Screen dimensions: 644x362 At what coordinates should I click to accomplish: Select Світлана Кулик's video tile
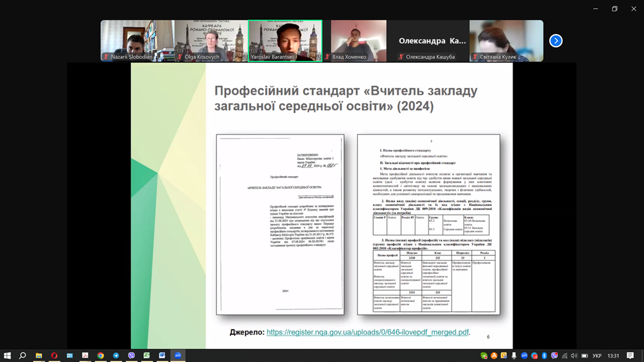click(x=506, y=41)
